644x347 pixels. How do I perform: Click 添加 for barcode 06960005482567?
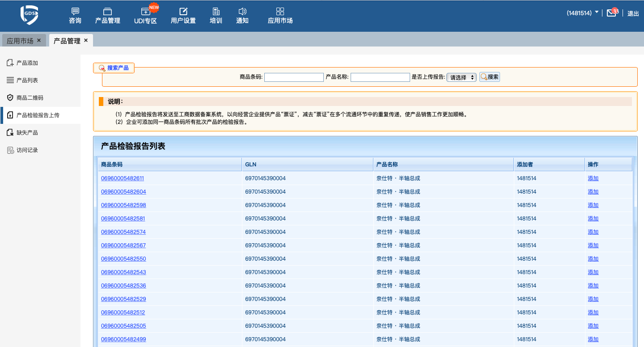(593, 245)
